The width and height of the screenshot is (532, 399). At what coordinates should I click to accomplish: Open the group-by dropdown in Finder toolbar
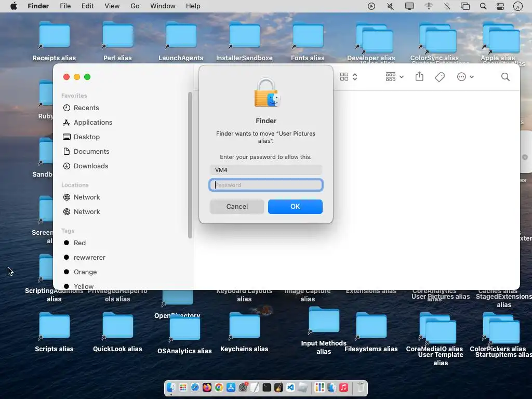pos(395,77)
